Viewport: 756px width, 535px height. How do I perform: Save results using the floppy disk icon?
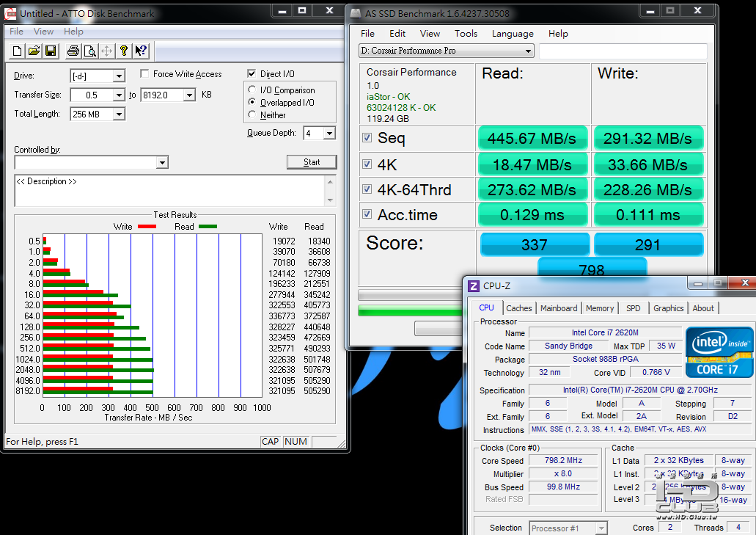pyautogui.click(x=50, y=51)
